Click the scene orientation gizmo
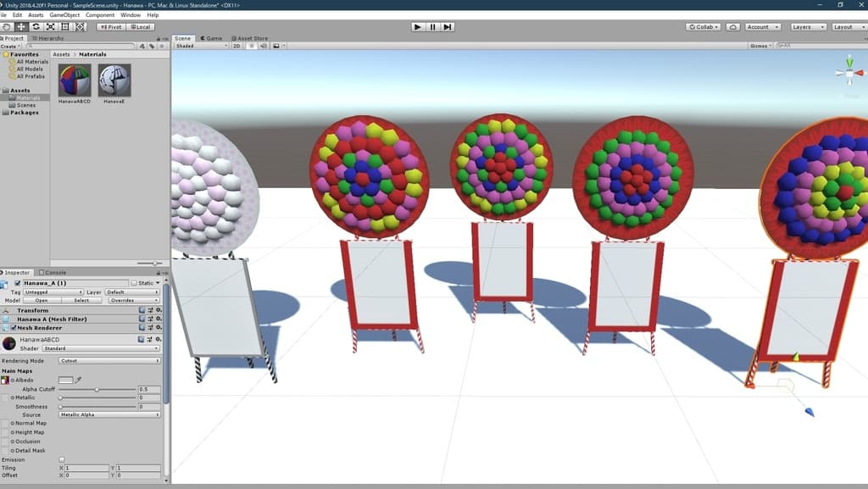Image resolution: width=868 pixels, height=489 pixels. coord(849,73)
